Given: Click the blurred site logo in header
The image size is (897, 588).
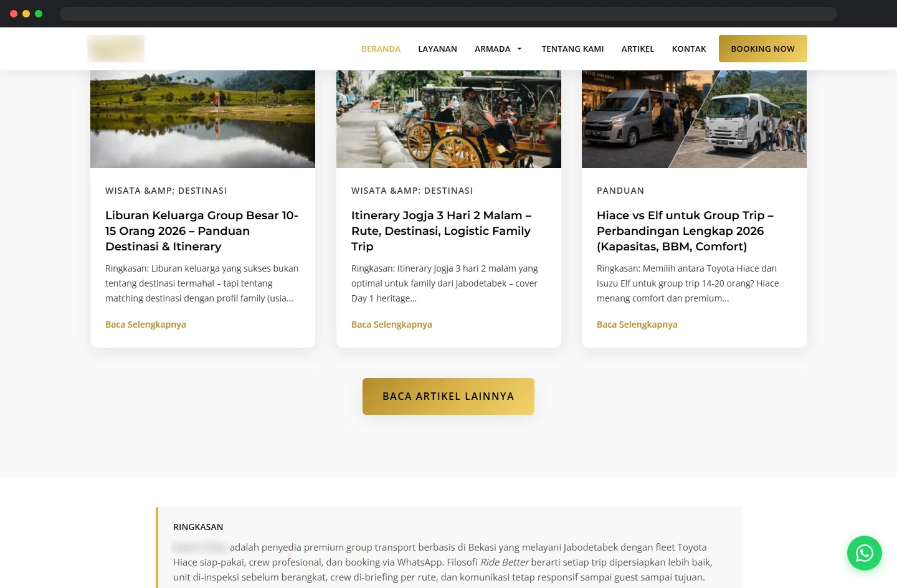Looking at the screenshot, I should [116, 49].
